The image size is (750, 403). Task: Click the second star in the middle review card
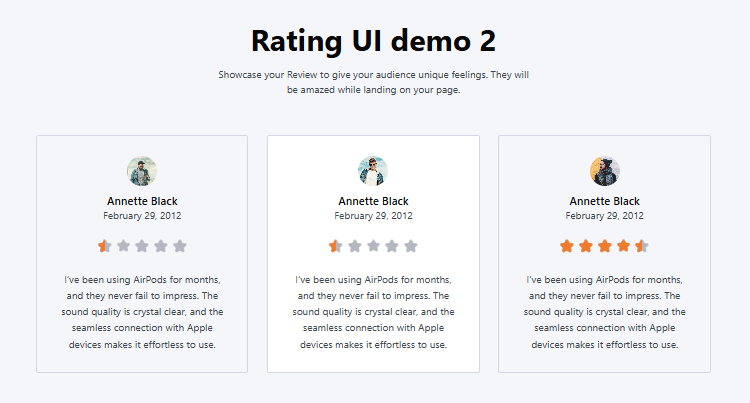(x=354, y=246)
